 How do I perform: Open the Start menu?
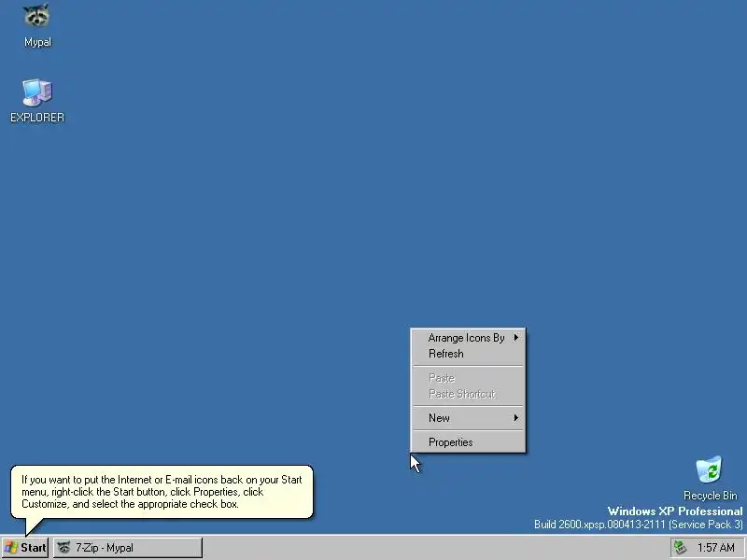[25, 548]
